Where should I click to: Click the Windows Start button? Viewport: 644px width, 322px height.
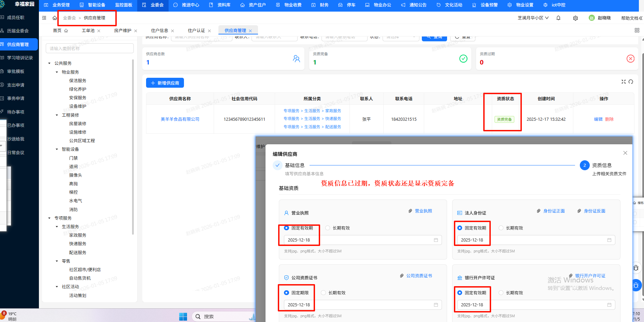[x=183, y=317]
